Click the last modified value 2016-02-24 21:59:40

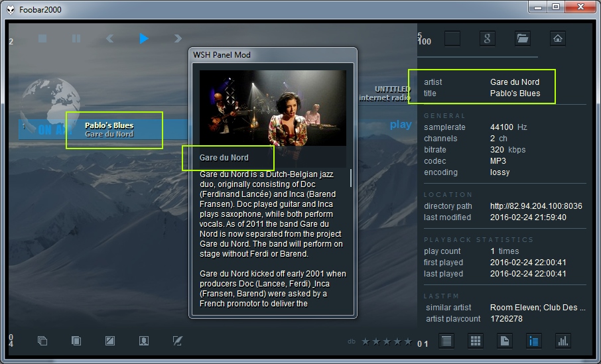click(x=528, y=217)
